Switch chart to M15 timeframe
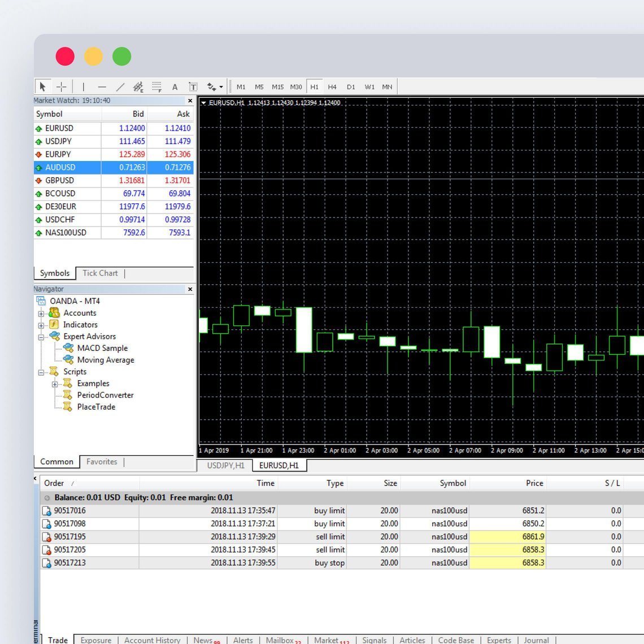644x644 pixels. pos(277,87)
